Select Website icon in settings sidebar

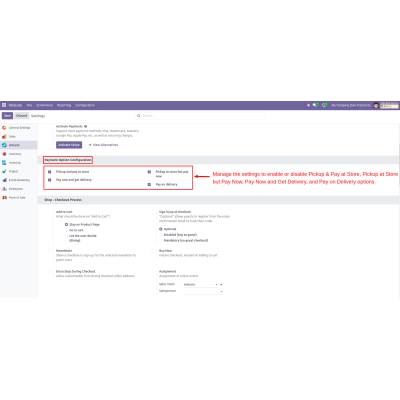coord(4,145)
